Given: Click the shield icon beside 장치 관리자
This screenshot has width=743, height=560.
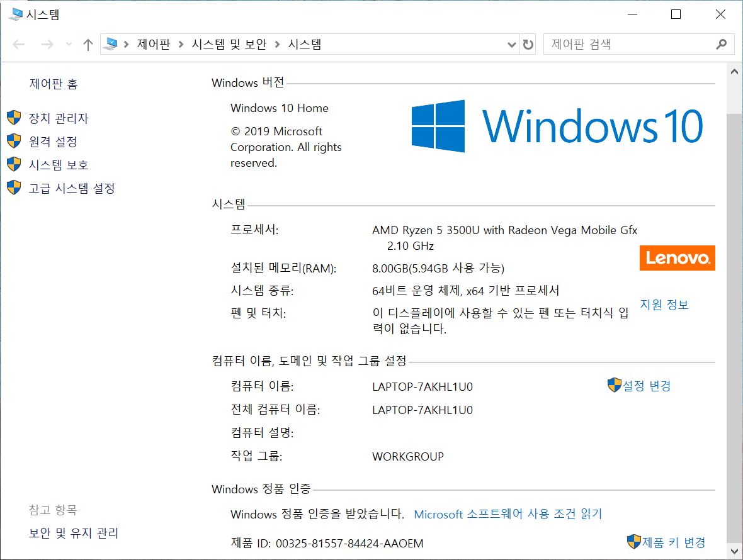Looking at the screenshot, I should (x=14, y=118).
